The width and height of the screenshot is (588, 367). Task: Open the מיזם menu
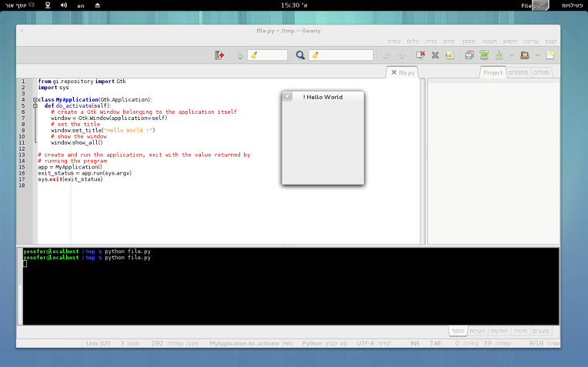449,42
